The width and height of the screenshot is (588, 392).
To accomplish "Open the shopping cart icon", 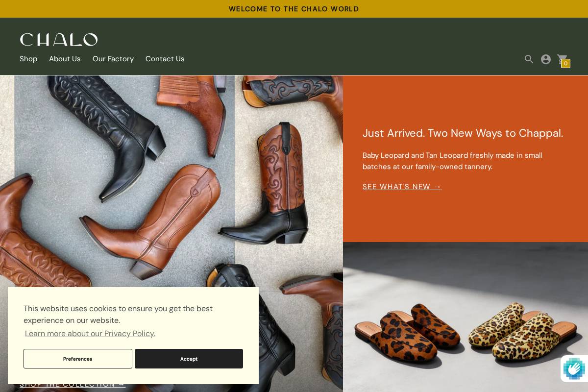I will point(562,59).
